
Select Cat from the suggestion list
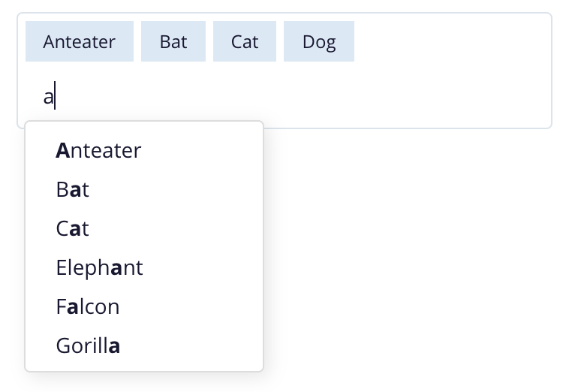tap(72, 229)
